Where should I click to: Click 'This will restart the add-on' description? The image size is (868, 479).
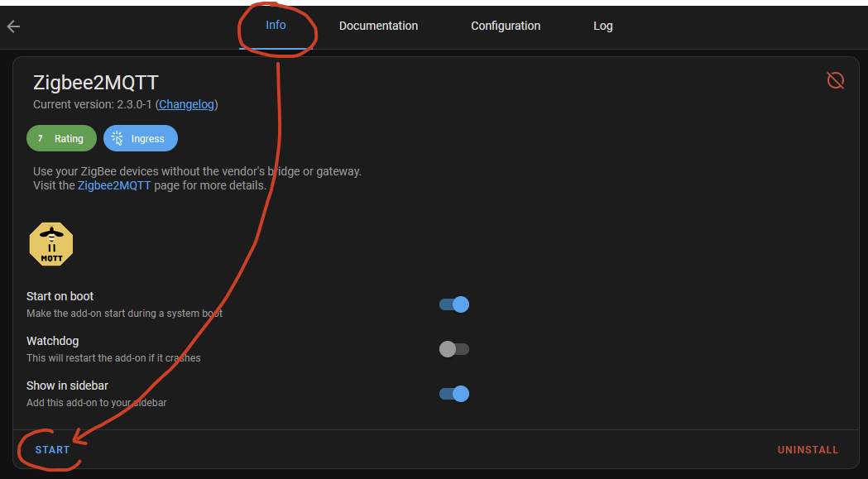click(x=113, y=358)
